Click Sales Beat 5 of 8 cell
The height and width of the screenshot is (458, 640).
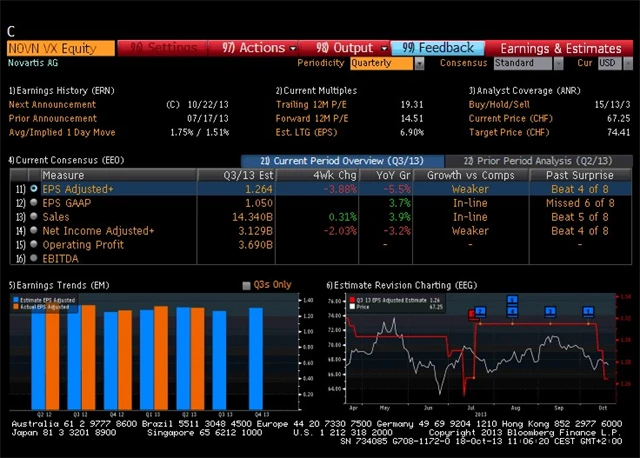580,217
